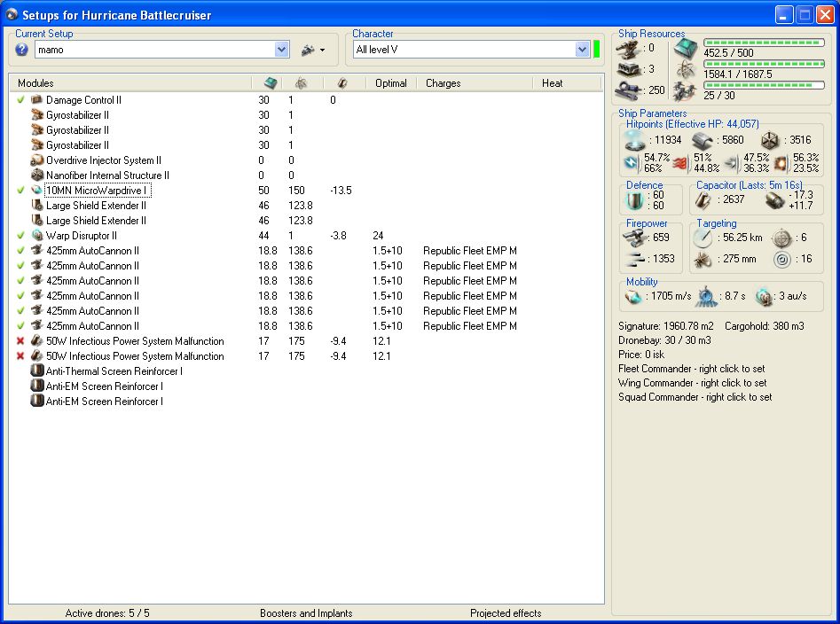This screenshot has width=840, height=624.
Task: Click the blue help question mark icon
Action: (x=22, y=50)
